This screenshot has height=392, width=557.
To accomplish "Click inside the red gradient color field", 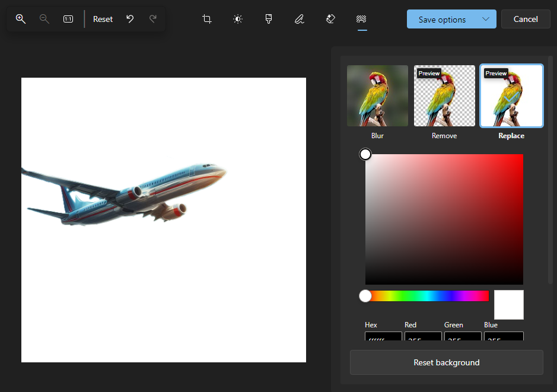I will pyautogui.click(x=444, y=219).
